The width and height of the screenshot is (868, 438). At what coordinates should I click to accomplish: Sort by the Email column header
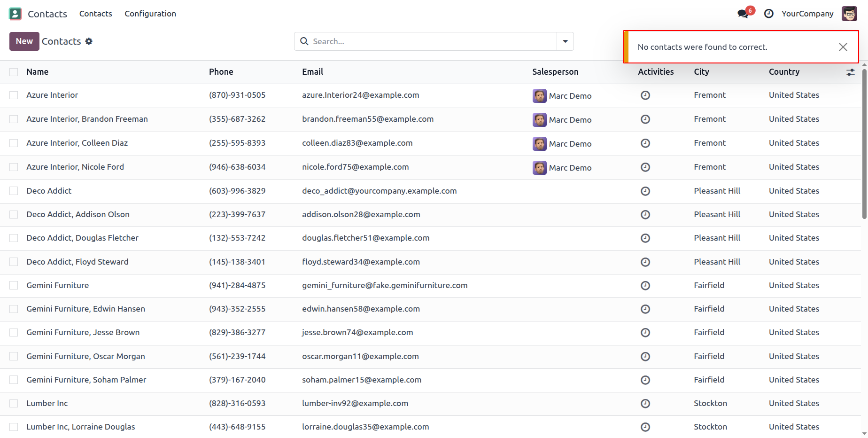tap(313, 72)
